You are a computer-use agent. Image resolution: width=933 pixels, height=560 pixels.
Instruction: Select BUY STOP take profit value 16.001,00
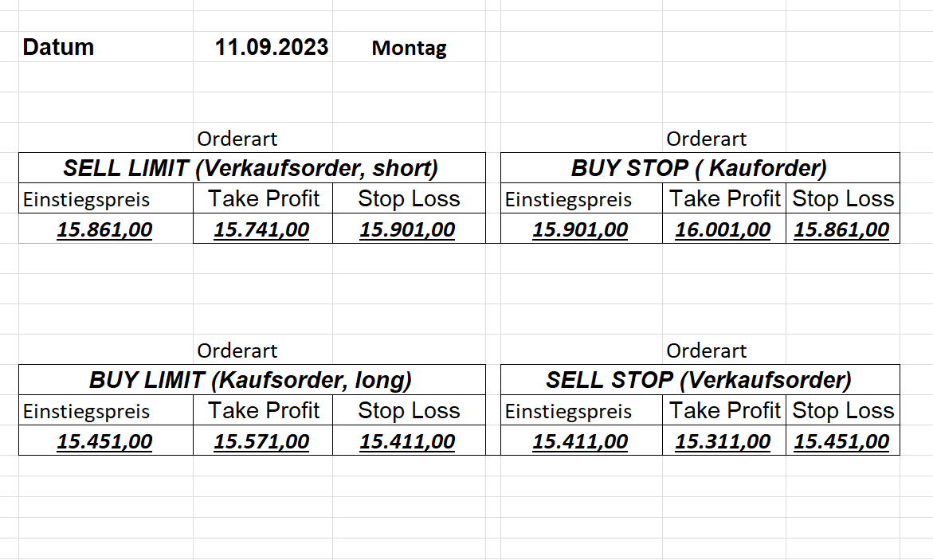pos(723,230)
